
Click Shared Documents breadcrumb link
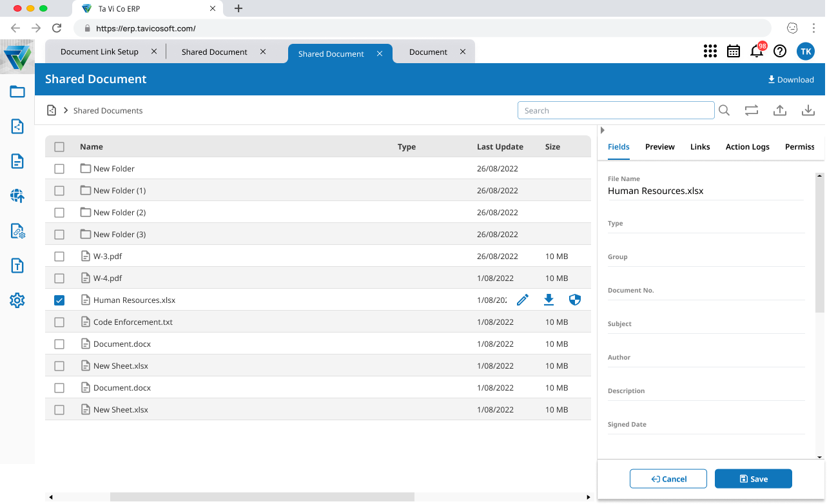pyautogui.click(x=108, y=110)
